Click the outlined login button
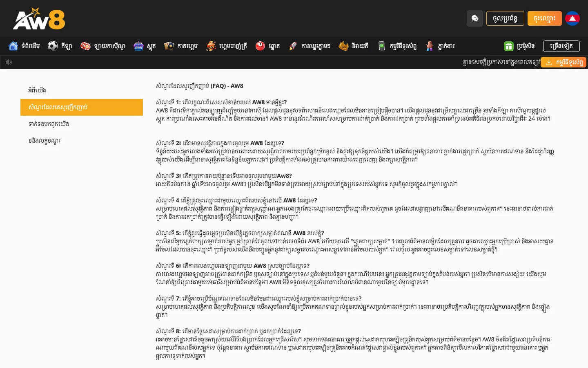The height and width of the screenshot is (368, 588). tap(505, 18)
